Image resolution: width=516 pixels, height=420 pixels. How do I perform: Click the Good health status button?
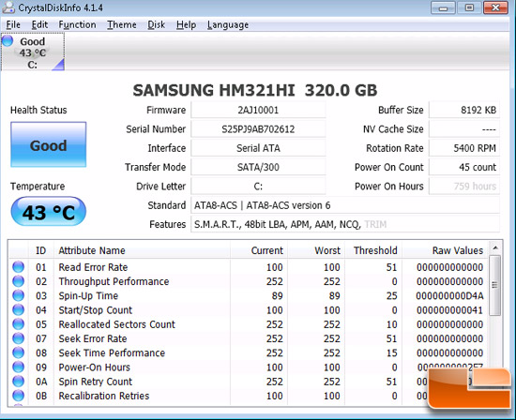49,144
